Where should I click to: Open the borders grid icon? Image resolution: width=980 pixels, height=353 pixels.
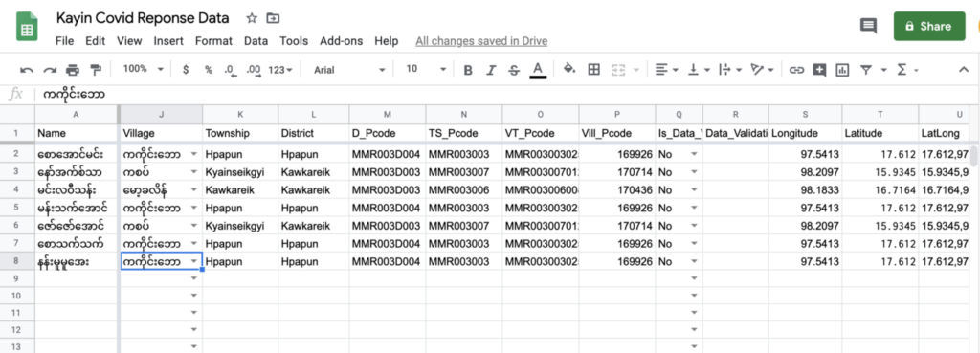(593, 69)
